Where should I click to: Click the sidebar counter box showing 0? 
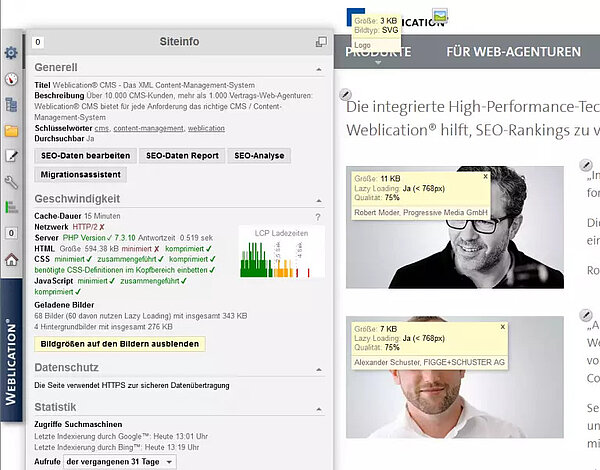coord(11,233)
